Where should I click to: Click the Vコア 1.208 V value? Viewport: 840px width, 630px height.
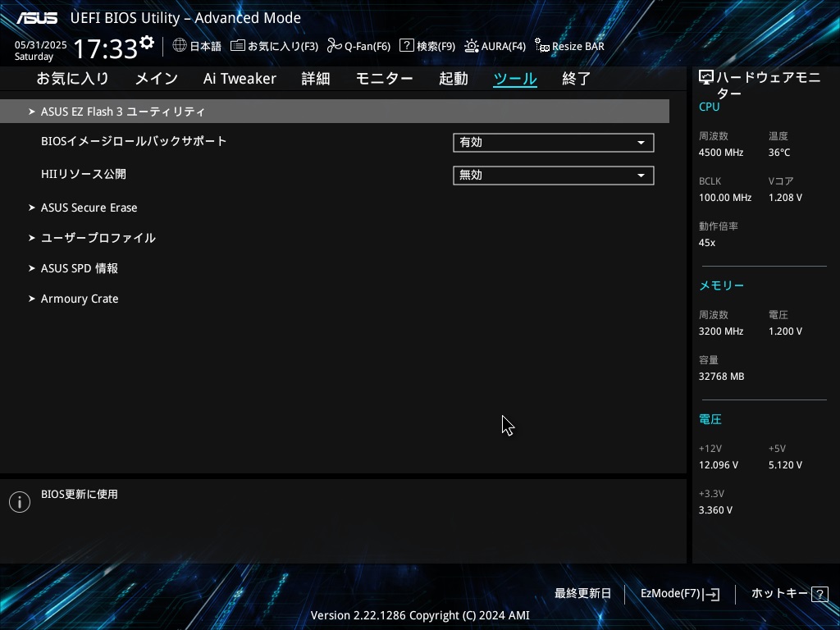(785, 198)
